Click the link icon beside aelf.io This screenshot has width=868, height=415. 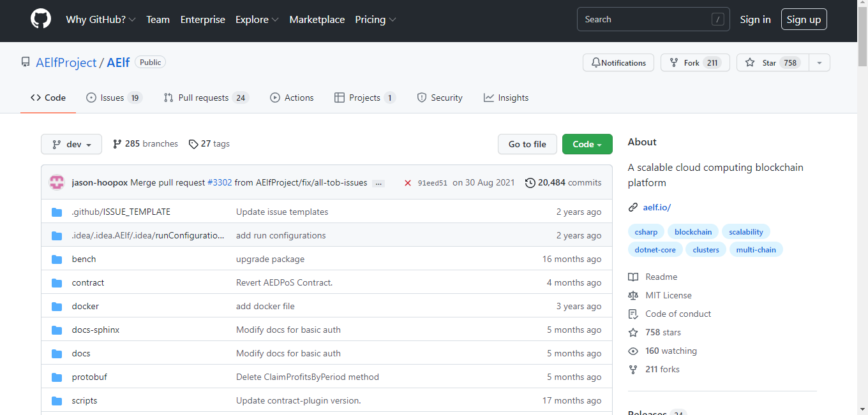pyautogui.click(x=633, y=207)
